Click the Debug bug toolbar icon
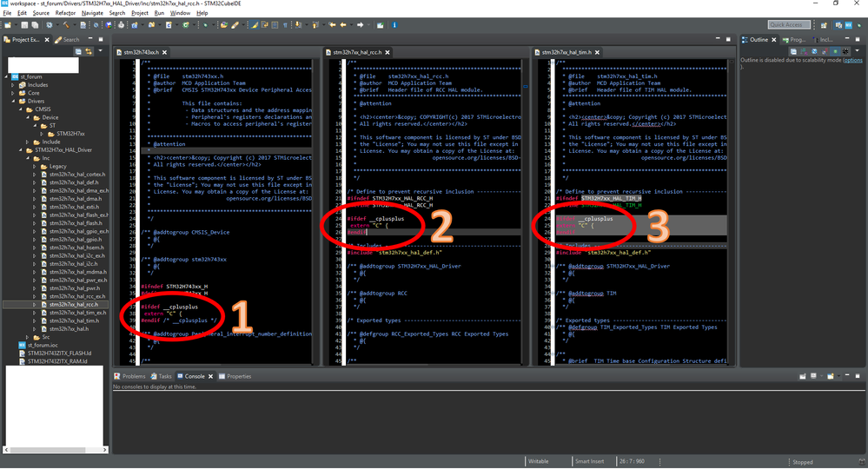The height and width of the screenshot is (469, 868). pyautogui.click(x=205, y=25)
